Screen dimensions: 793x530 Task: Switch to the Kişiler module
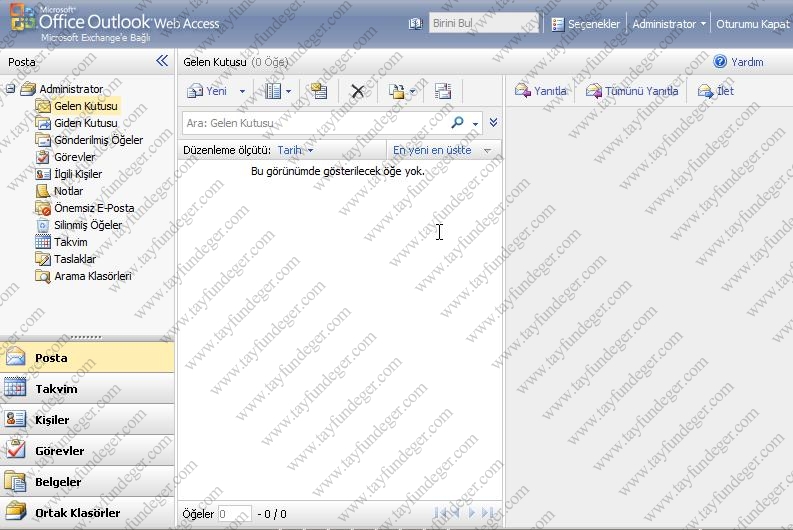87,420
